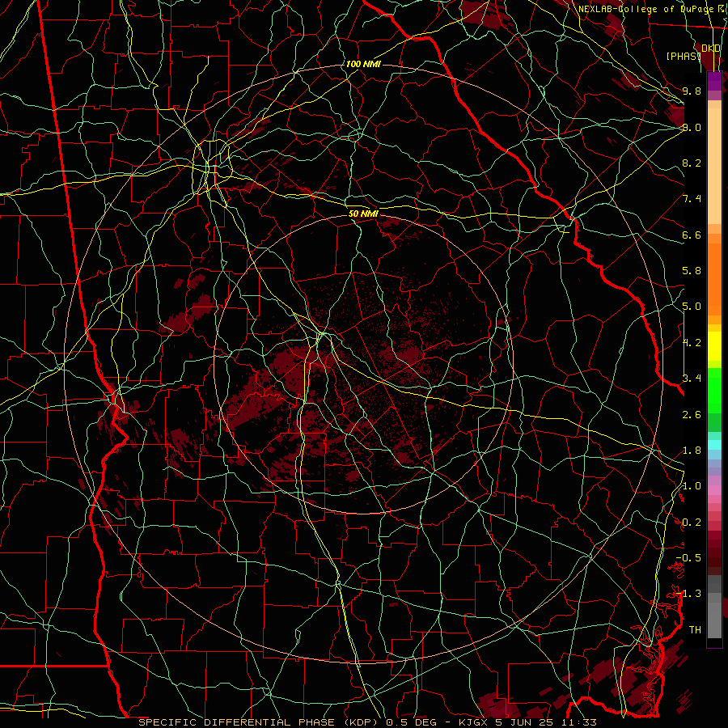Click the 1.0 scale value

[692, 486]
